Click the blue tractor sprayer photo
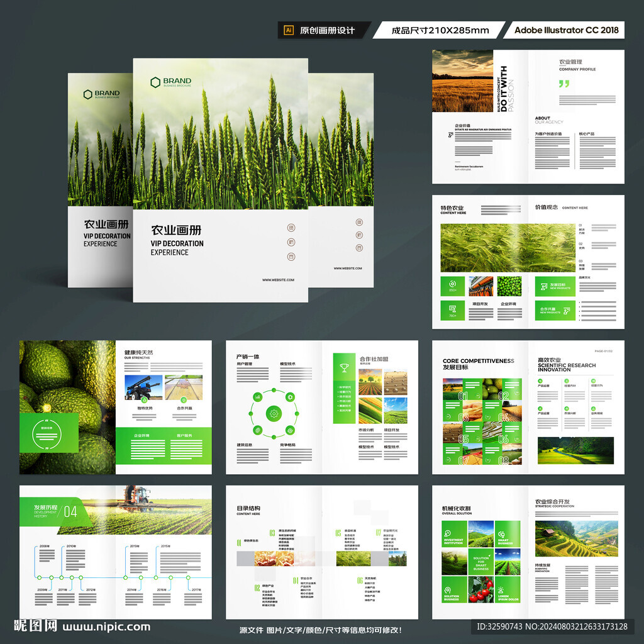This screenshot has height=644, width=644. (143, 387)
